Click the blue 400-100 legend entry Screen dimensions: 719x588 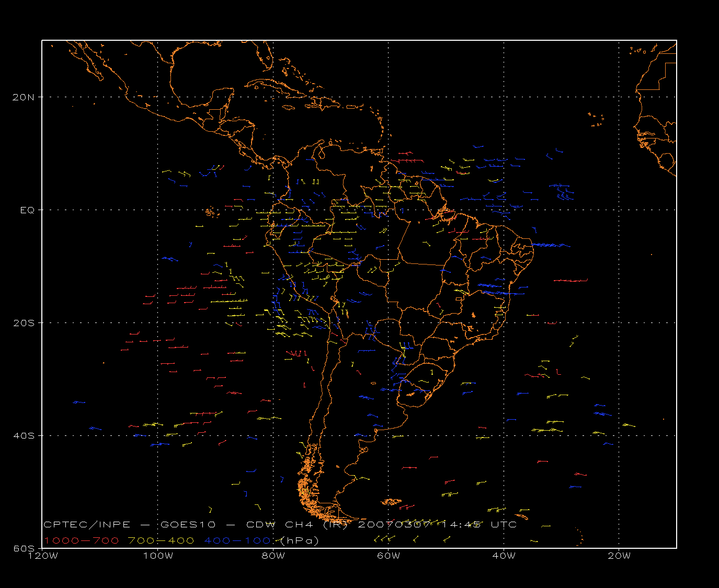[237, 540]
